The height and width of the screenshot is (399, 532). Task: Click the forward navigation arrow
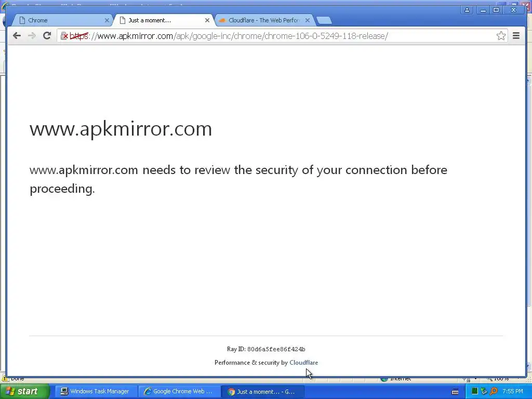(32, 36)
